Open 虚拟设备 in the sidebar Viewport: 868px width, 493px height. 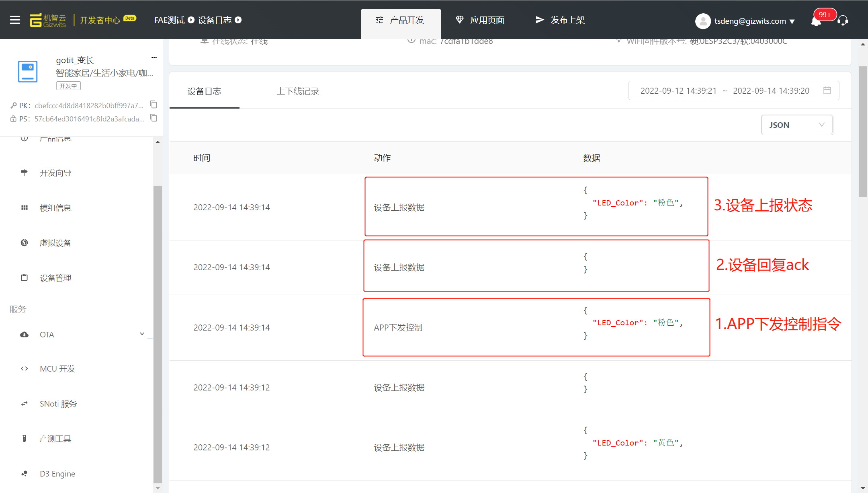pos(55,243)
